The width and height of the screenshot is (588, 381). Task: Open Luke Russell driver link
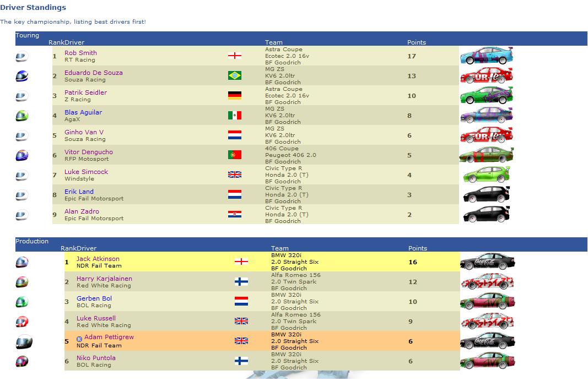click(x=96, y=318)
